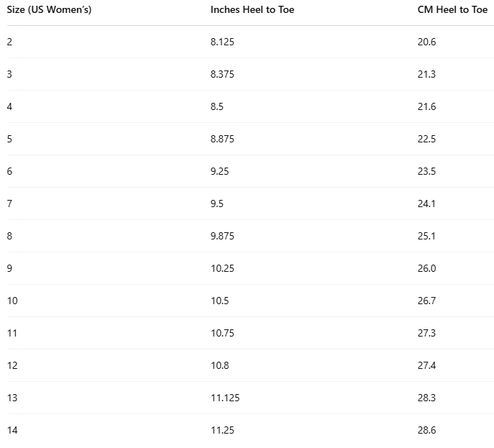Click the size 14 cell in first column

(12, 430)
